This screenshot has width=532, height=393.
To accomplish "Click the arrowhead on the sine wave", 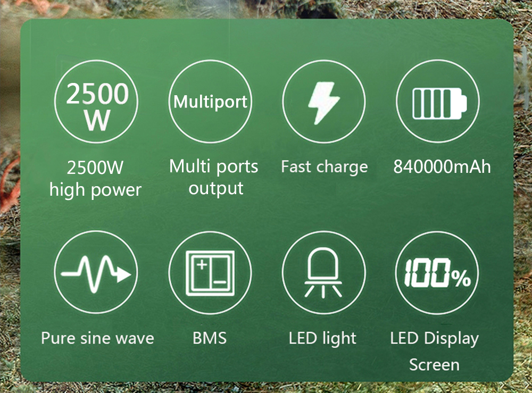I will pos(123,274).
